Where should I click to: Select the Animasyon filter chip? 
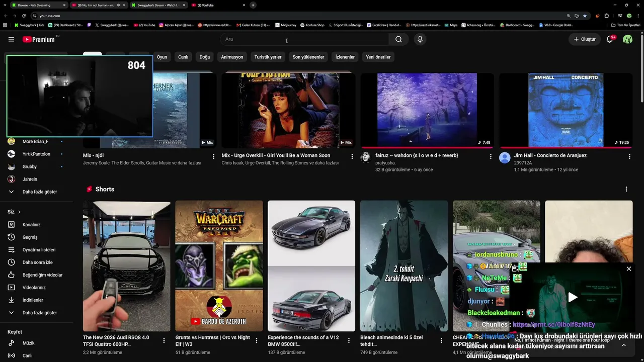(x=232, y=57)
